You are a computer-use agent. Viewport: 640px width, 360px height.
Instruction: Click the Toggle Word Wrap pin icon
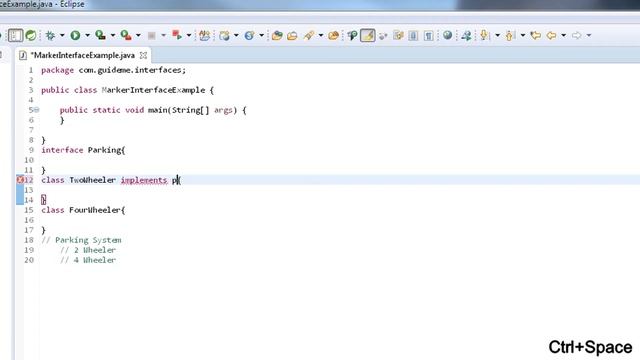[352, 36]
